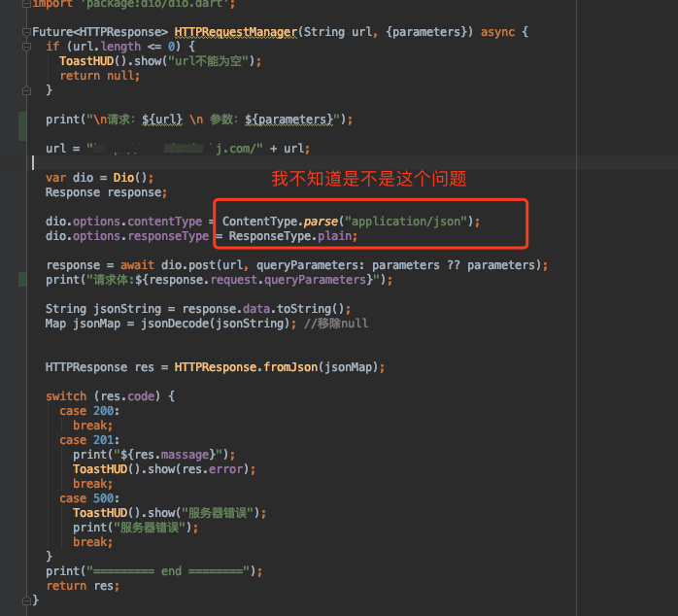Click ToastHUD().show(res.error) line

[164, 469]
